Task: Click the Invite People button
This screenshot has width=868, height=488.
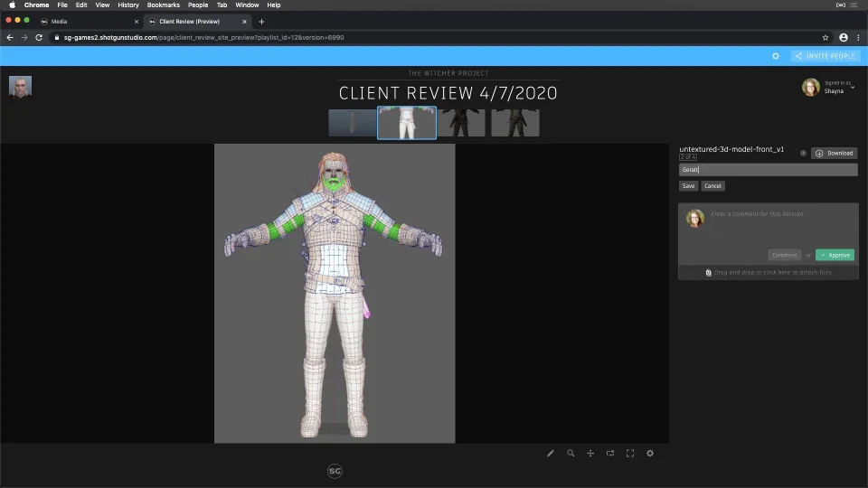Action: 826,56
